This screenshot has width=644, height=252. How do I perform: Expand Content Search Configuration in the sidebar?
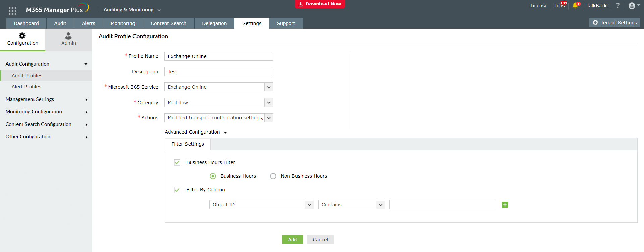(x=46, y=124)
